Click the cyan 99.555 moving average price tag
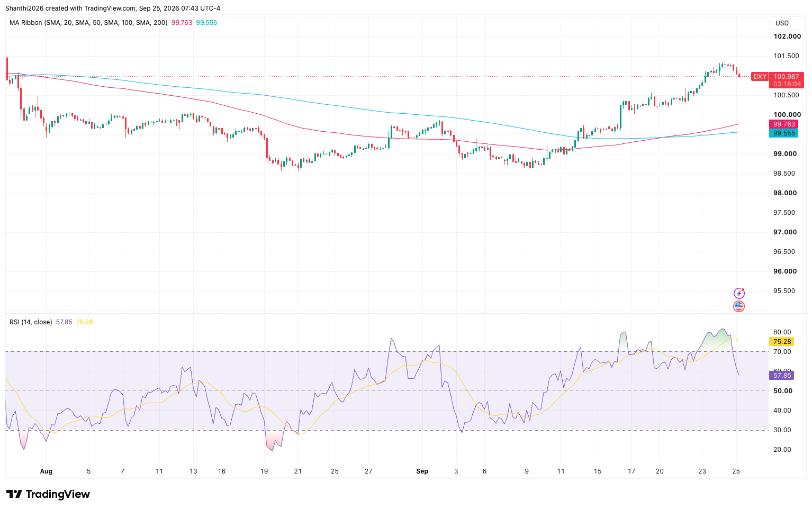Viewport: 812px width, 510px height. coord(784,133)
